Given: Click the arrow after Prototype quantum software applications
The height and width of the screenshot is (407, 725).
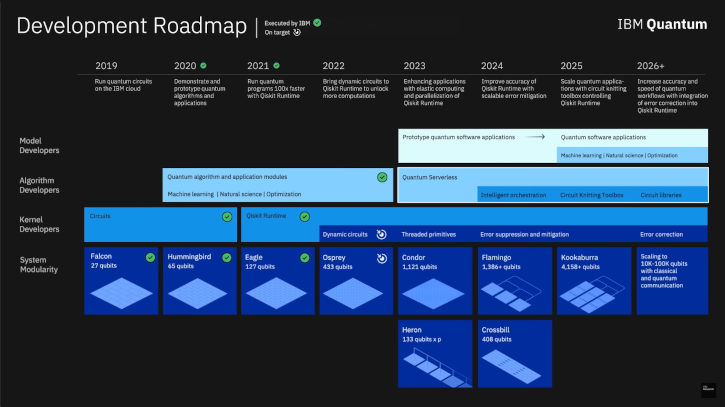Looking at the screenshot, I should (535, 137).
